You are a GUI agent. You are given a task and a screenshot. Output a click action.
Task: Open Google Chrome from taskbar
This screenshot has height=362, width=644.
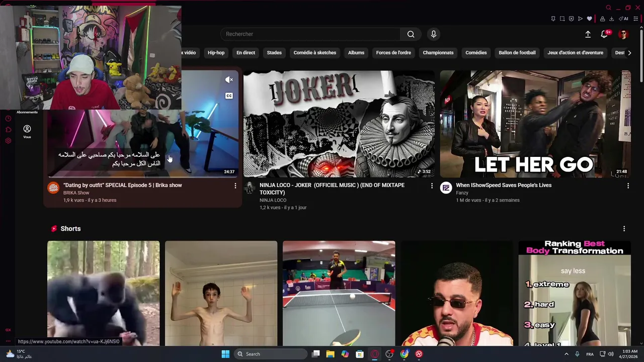pyautogui.click(x=404, y=354)
